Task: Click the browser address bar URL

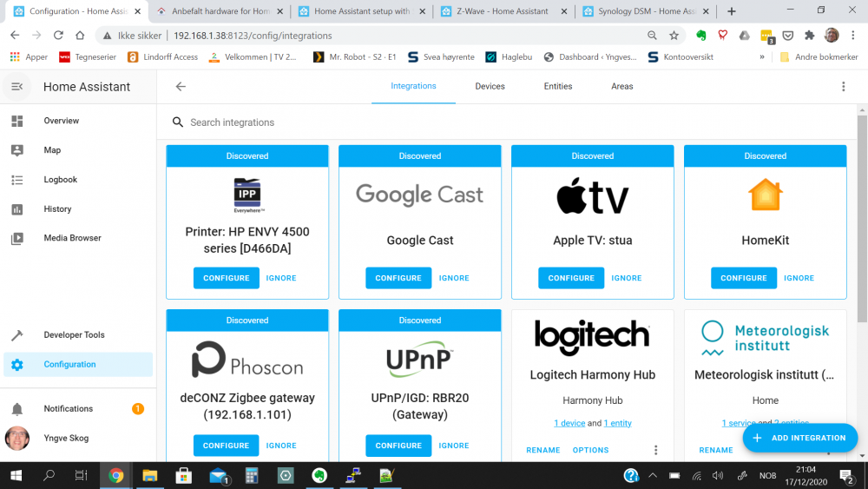Action: pyautogui.click(x=253, y=36)
